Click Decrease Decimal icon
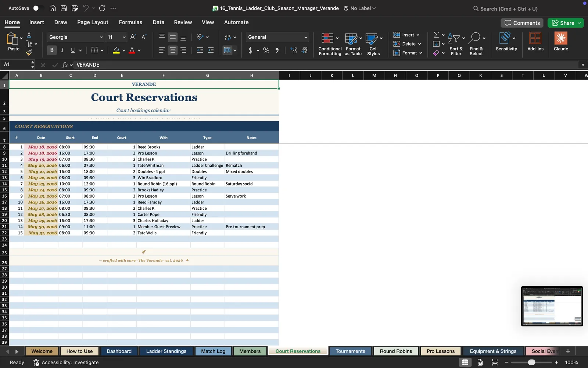The width and height of the screenshot is (588, 368). [x=304, y=50]
